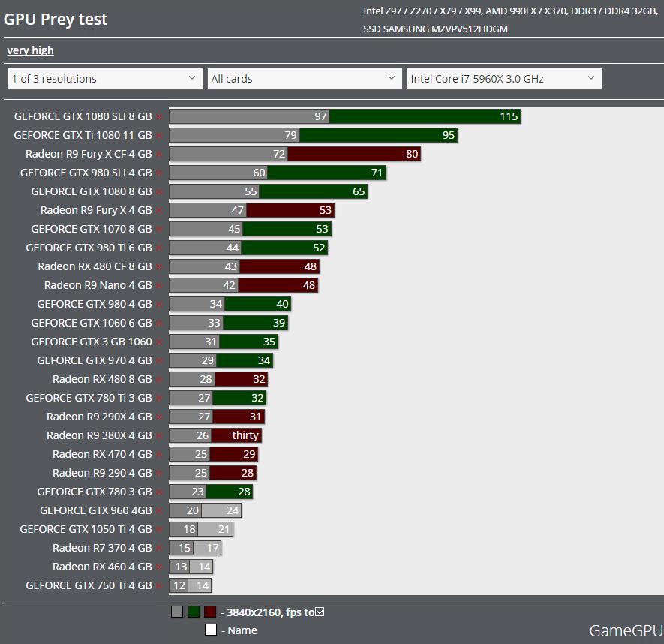Remove GEFORCE GTX 1080 8 GB using red X

point(159,192)
